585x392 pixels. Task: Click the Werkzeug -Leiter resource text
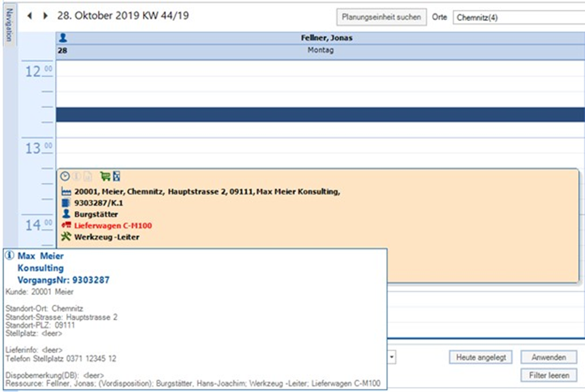(106, 237)
